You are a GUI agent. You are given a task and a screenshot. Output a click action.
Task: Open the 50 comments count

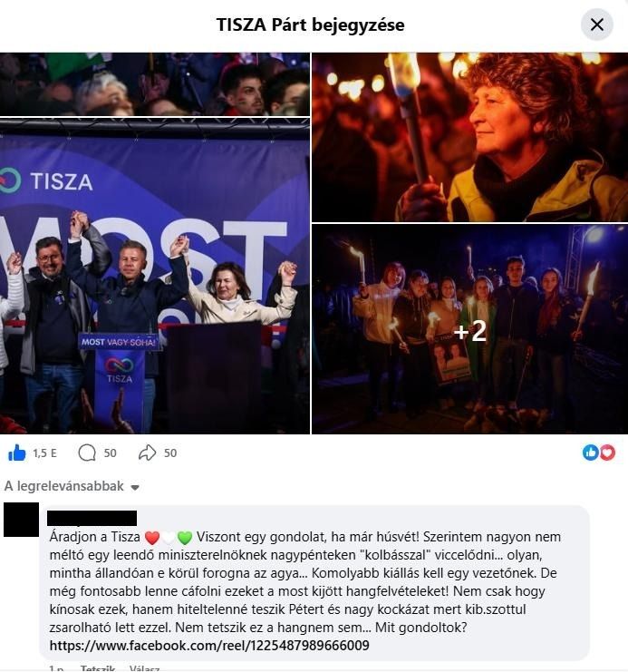[110, 453]
